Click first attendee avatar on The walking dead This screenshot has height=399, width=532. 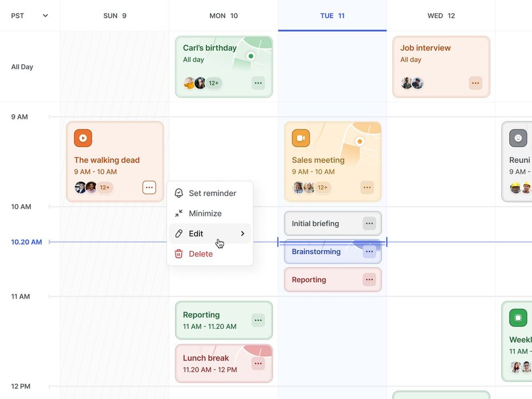80,188
